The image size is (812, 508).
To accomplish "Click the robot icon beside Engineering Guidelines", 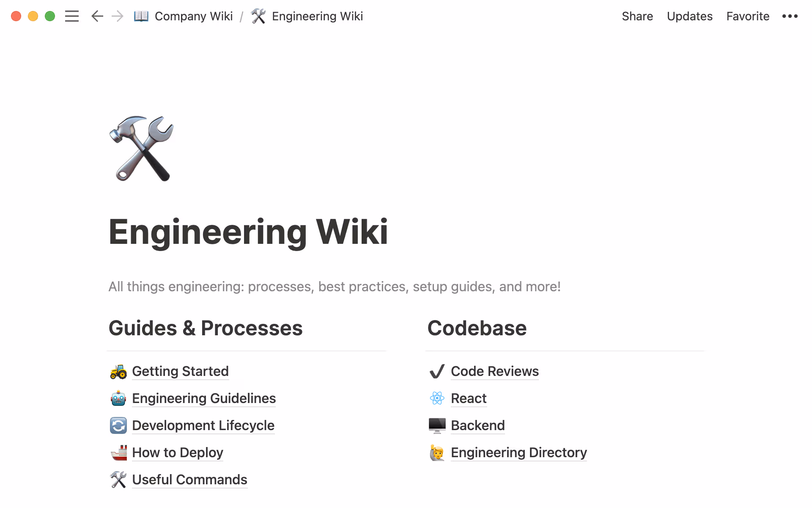I will click(118, 398).
